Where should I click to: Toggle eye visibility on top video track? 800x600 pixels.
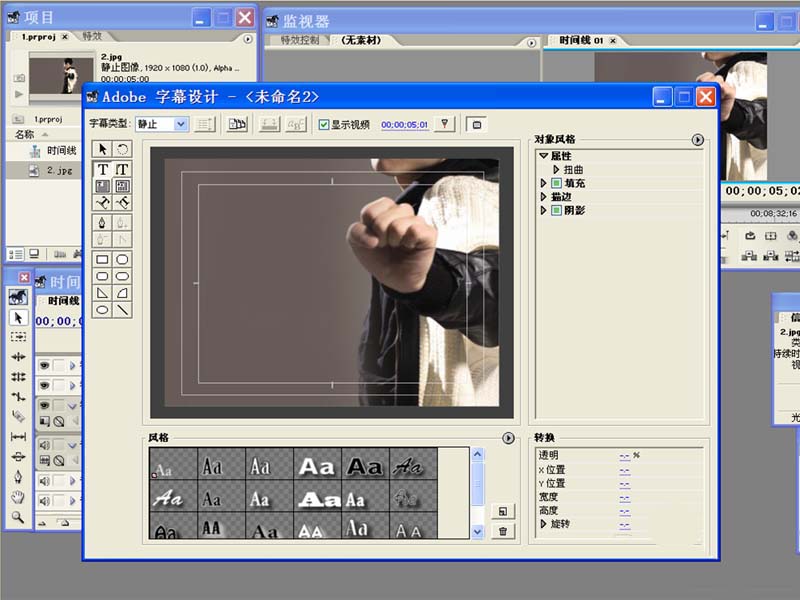[45, 365]
